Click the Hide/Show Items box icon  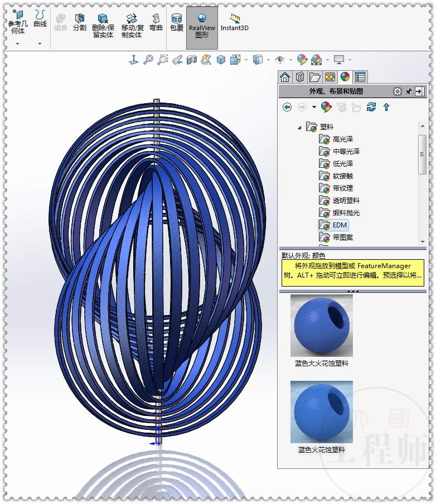(x=258, y=60)
